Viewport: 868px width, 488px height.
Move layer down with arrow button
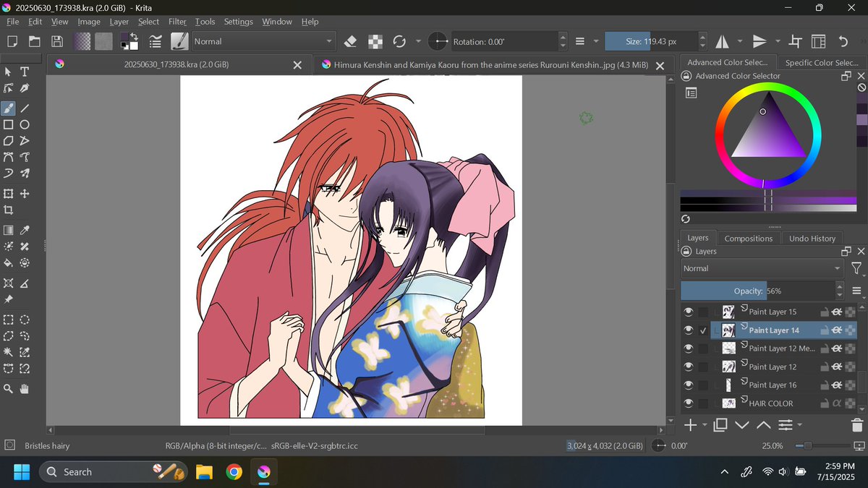pyautogui.click(x=741, y=425)
